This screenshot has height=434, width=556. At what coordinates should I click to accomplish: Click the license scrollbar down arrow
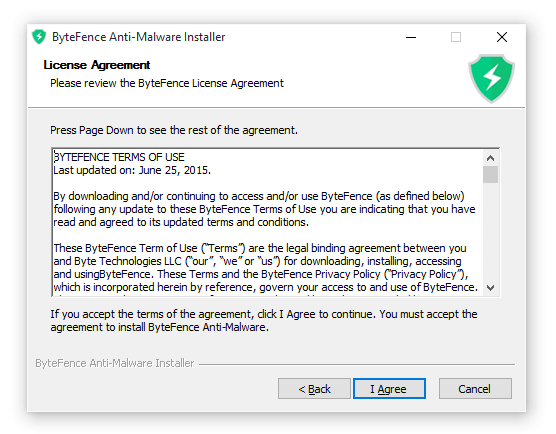coord(490,288)
